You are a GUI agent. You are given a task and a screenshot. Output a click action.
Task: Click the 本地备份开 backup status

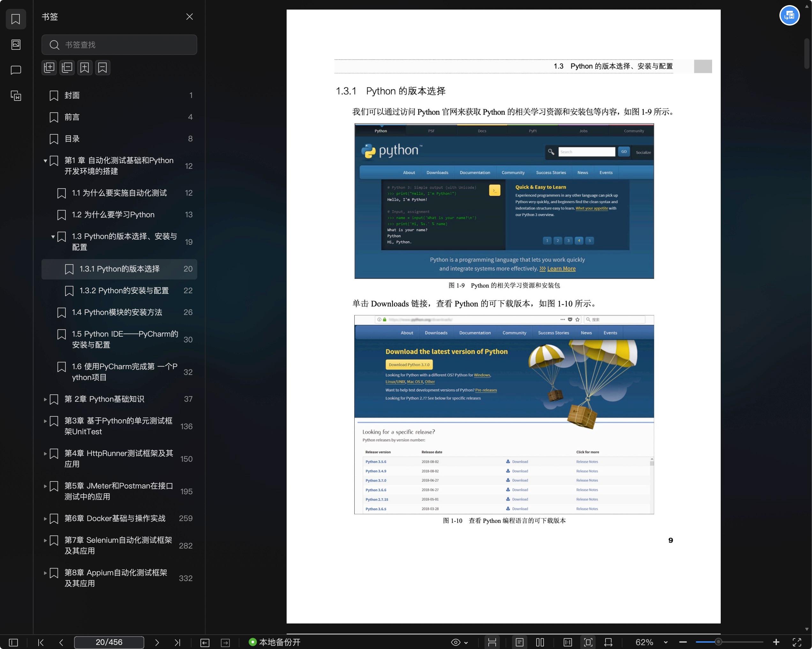pos(274,642)
